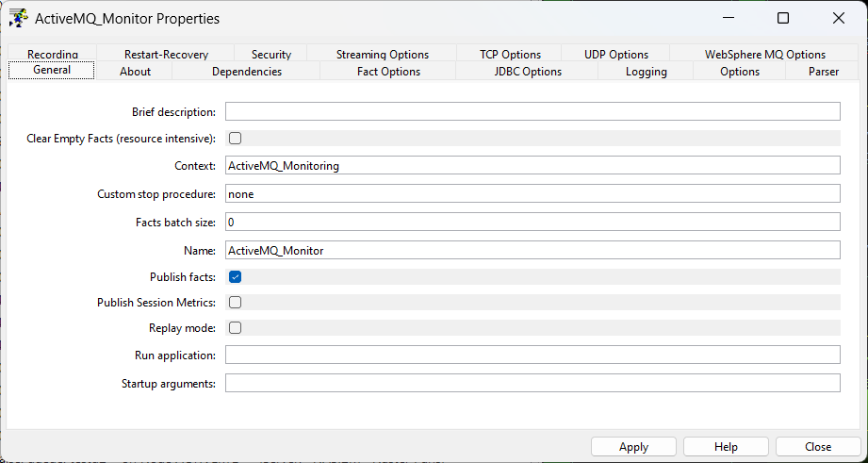The width and height of the screenshot is (868, 463).
Task: Click the Close button at bottom
Action: 818,446
